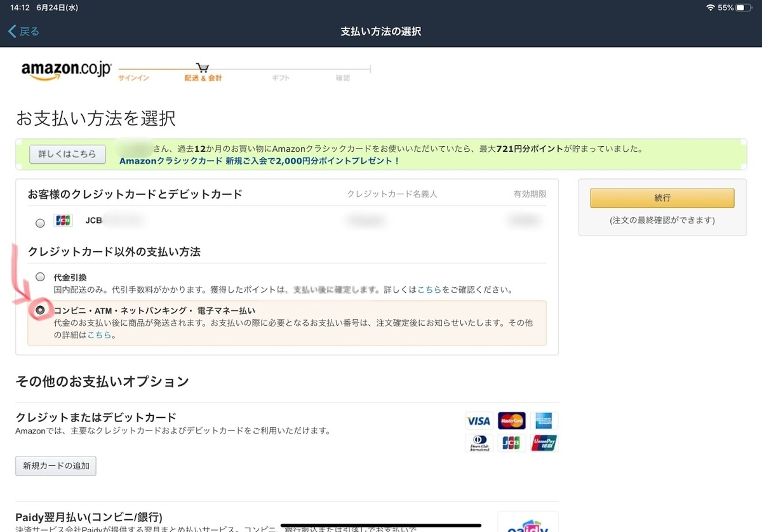This screenshot has width=762, height=532.
Task: Select the 代金引換 payment option
Action: pos(40,276)
